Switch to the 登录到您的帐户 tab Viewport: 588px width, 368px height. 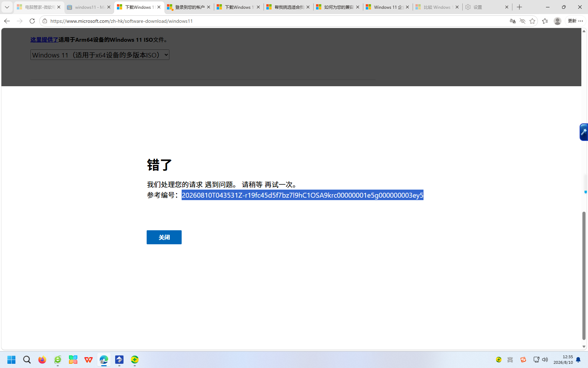click(189, 7)
